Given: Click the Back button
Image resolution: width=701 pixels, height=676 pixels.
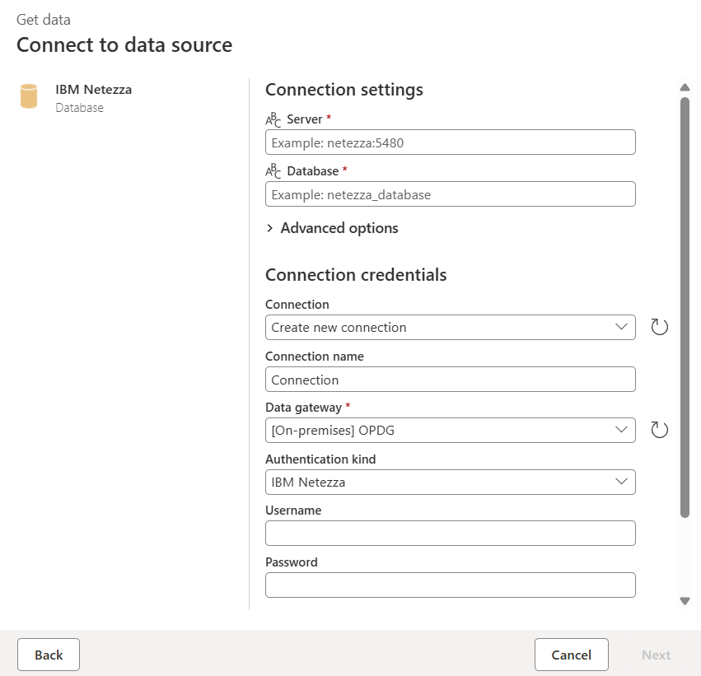Looking at the screenshot, I should pyautogui.click(x=48, y=655).
